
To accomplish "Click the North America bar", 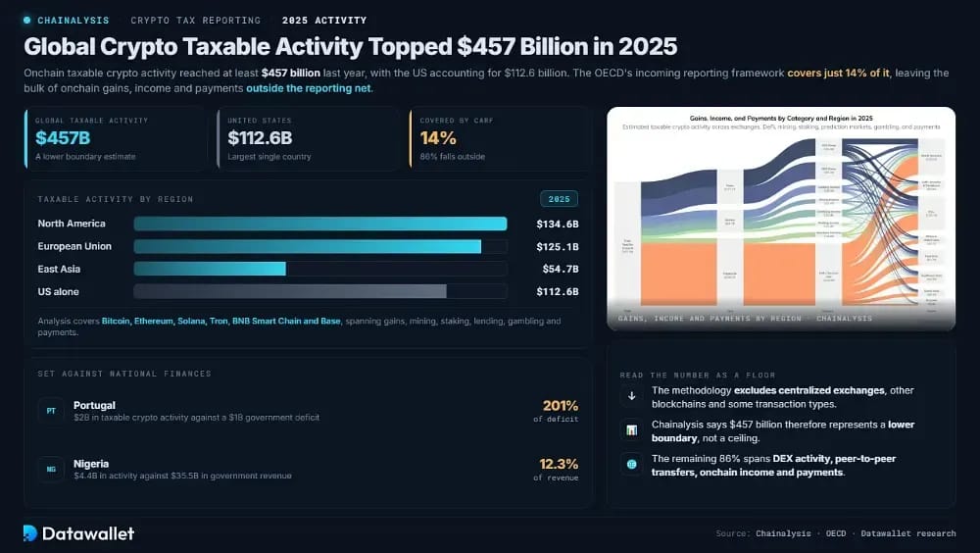I will [320, 224].
